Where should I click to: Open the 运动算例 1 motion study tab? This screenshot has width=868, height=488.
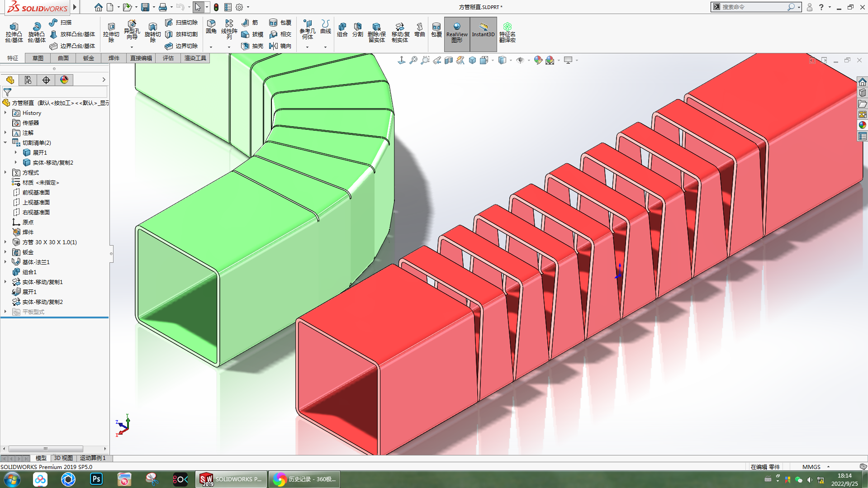tap(93, 458)
